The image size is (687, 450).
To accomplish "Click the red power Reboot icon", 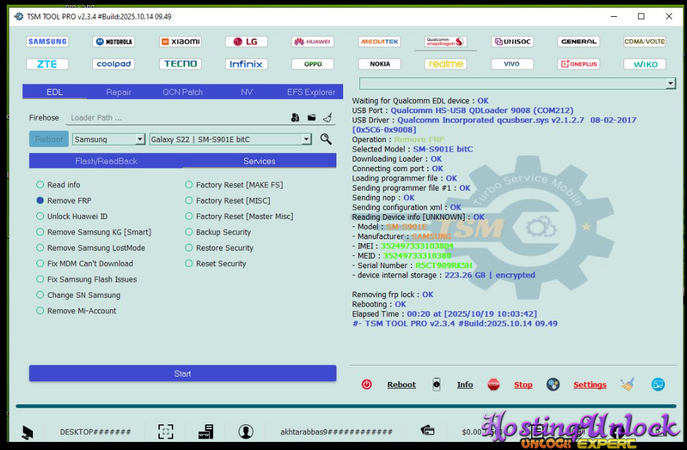I will tap(367, 384).
